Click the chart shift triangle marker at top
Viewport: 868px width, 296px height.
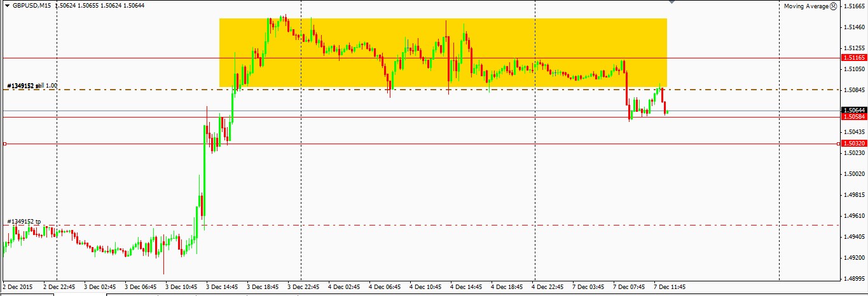(673, 3)
